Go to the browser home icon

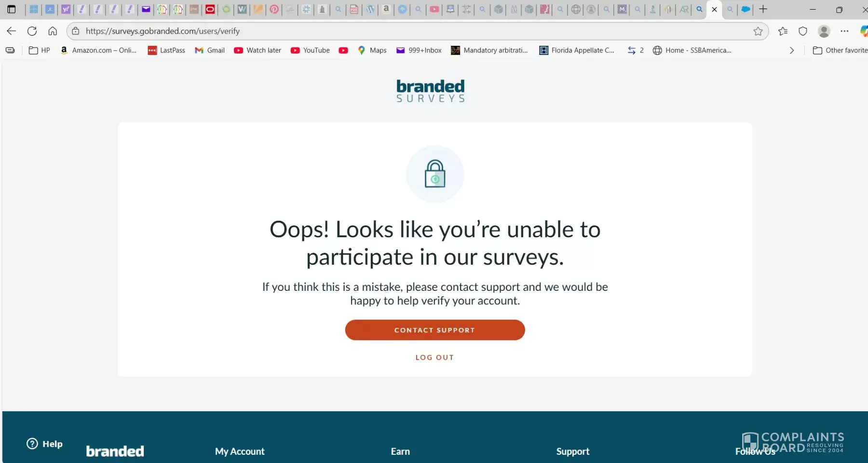click(53, 31)
